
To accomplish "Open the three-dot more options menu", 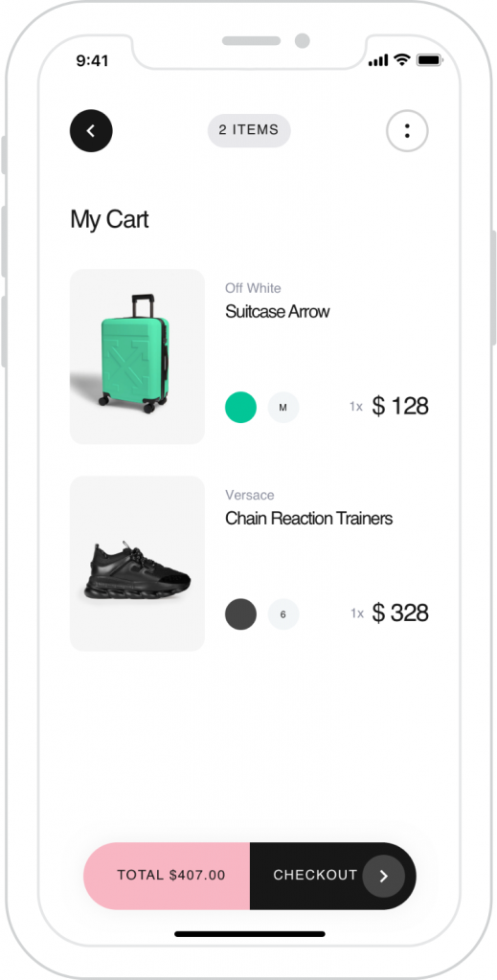I will tap(407, 130).
